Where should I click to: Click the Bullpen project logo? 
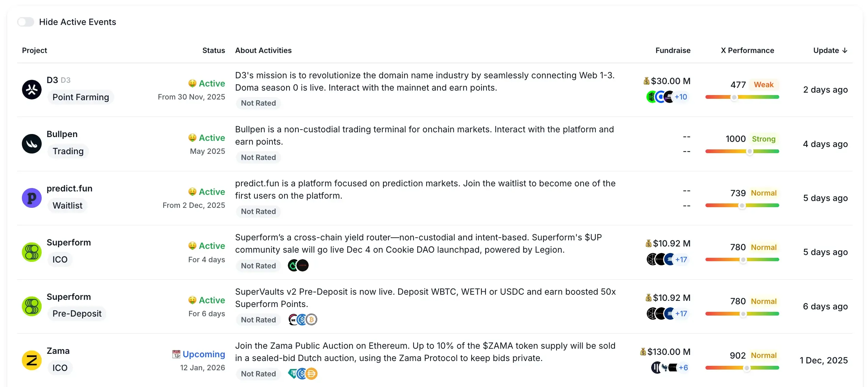[31, 144]
